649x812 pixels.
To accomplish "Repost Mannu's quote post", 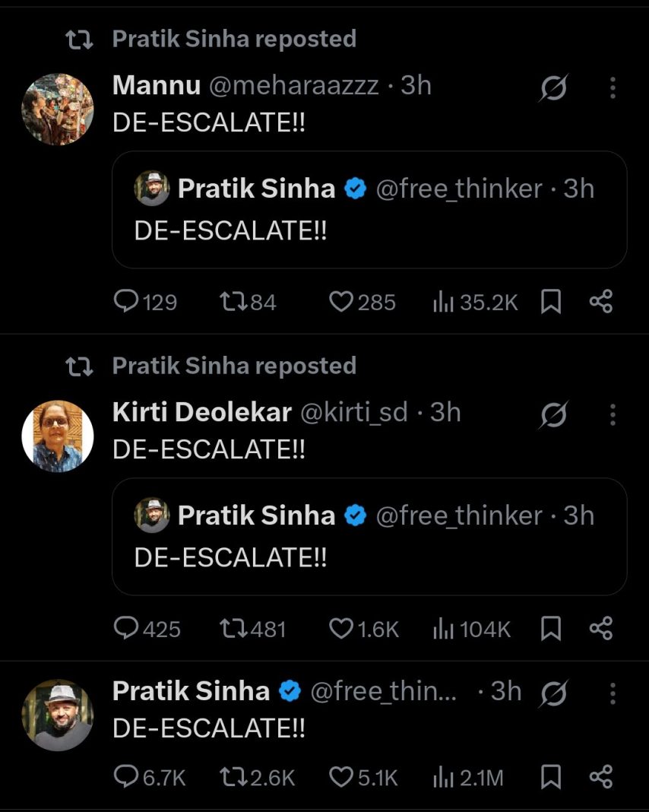I will pyautogui.click(x=231, y=303).
